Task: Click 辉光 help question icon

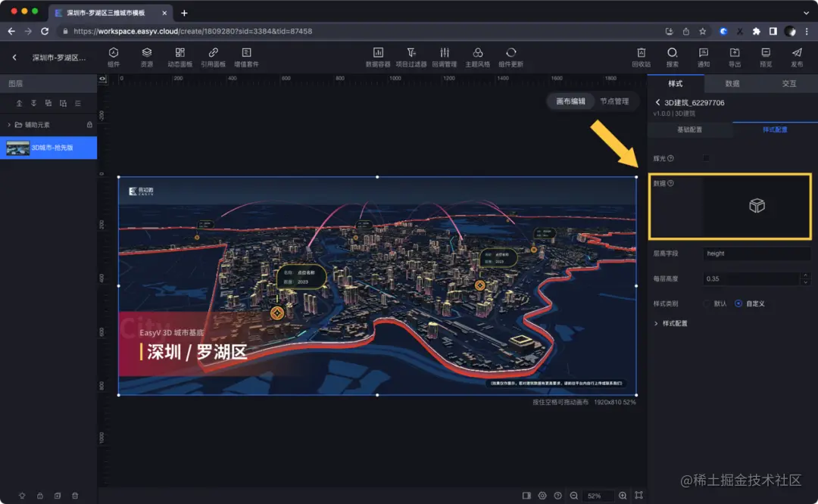Action: pyautogui.click(x=671, y=158)
